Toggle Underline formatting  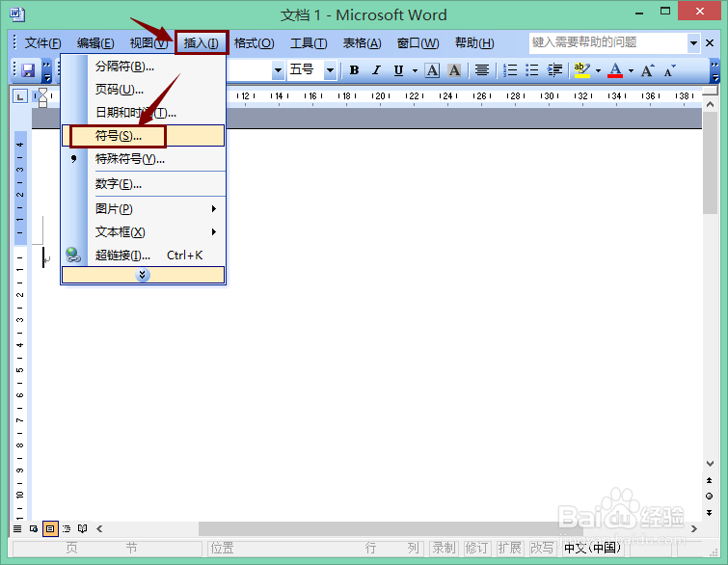click(x=398, y=70)
